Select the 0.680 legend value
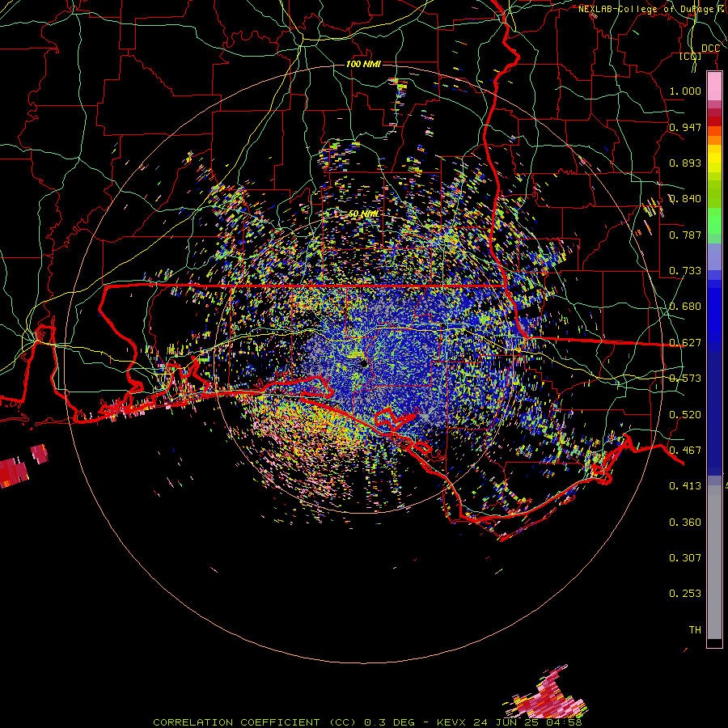This screenshot has width=728, height=728. coord(685,306)
